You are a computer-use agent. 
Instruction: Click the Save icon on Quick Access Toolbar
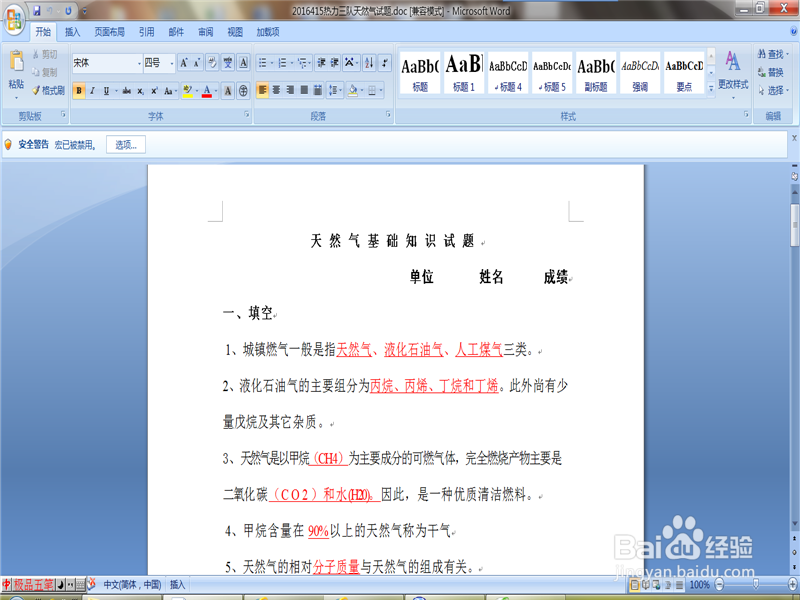point(38,12)
